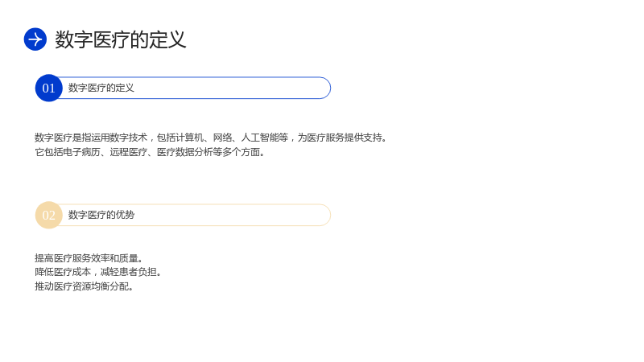Select the beige 02 number circle
This screenshot has width=644, height=362.
(x=49, y=215)
